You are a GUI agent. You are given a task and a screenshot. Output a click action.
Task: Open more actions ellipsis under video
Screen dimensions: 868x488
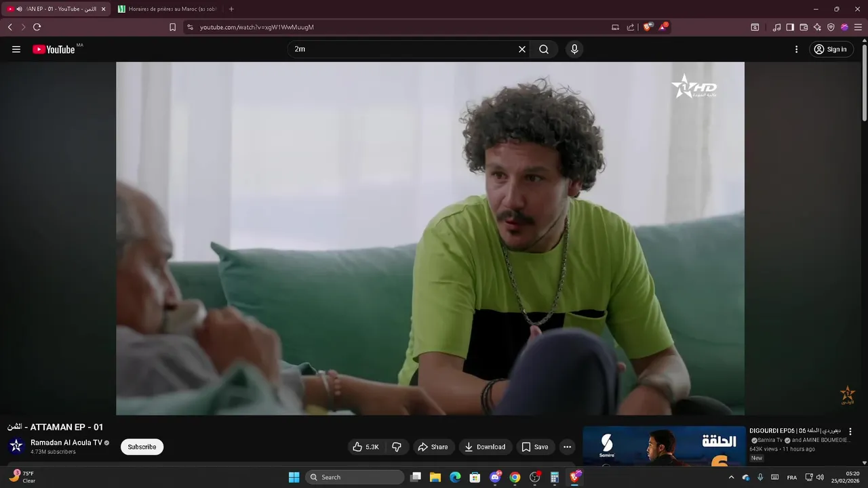(x=567, y=447)
